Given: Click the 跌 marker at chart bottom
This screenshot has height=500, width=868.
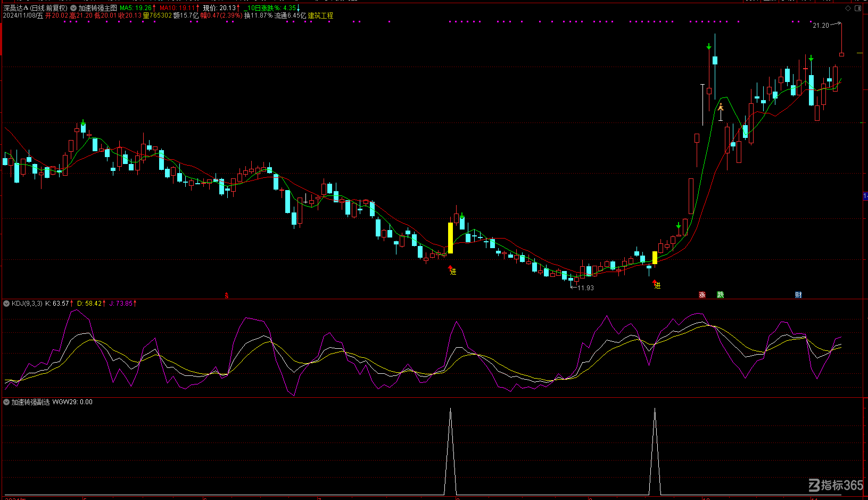Looking at the screenshot, I should tap(721, 295).
